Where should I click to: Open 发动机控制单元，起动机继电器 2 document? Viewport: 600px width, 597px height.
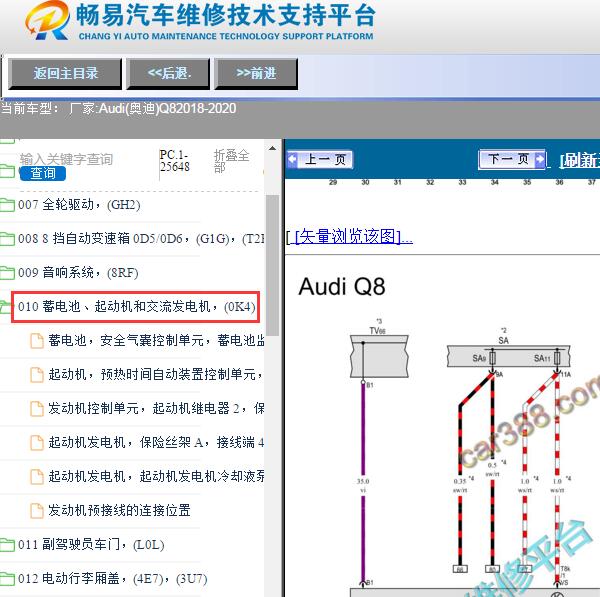(156, 408)
